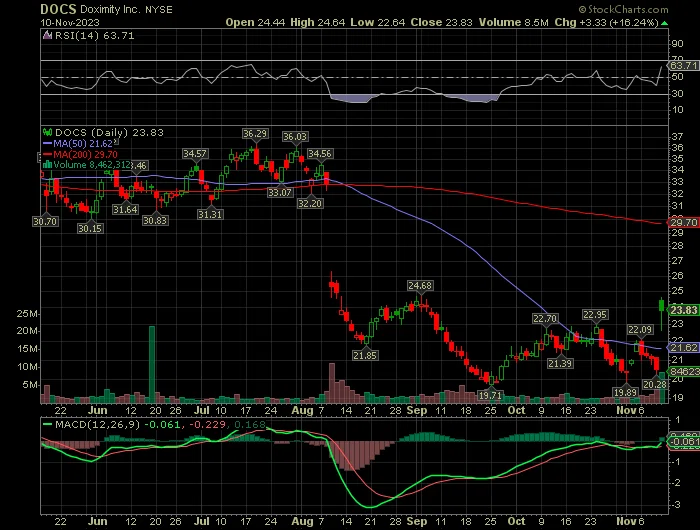The width and height of the screenshot is (700, 530).
Task: Click the 34.57 price label
Action: point(195,154)
